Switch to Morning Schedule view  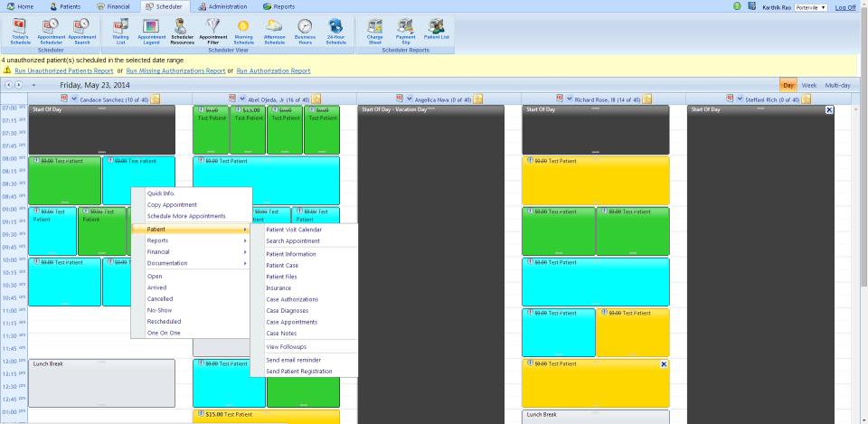243,31
